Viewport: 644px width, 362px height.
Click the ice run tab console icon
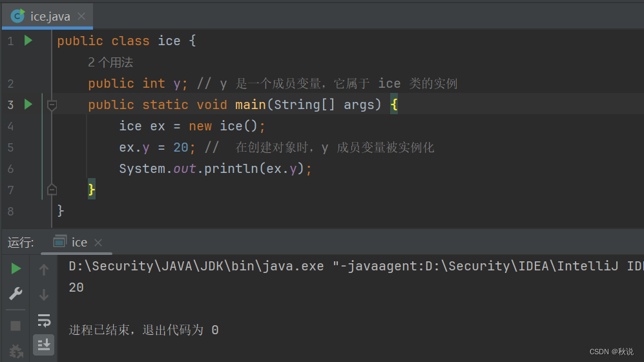pyautogui.click(x=59, y=242)
